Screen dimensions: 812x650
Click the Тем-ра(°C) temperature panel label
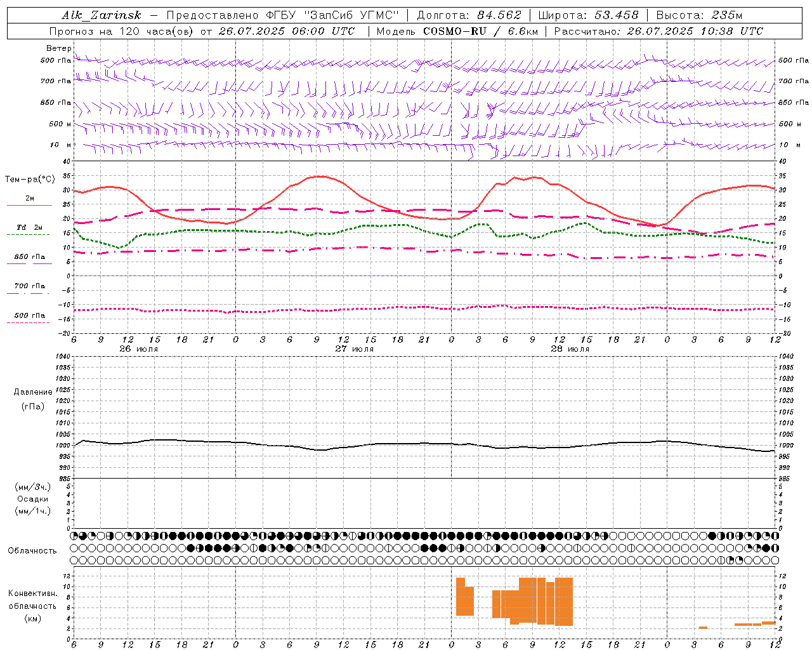[x=30, y=180]
